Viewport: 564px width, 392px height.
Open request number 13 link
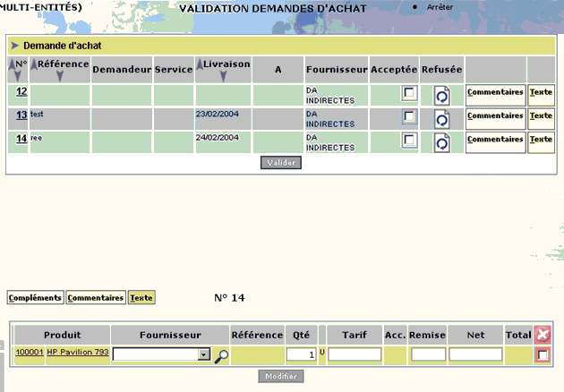coord(21,115)
